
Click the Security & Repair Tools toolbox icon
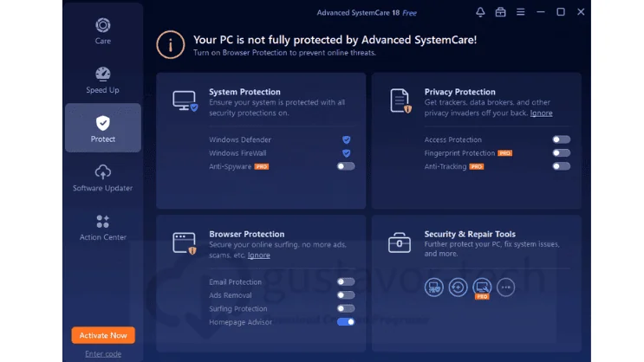[x=400, y=242]
